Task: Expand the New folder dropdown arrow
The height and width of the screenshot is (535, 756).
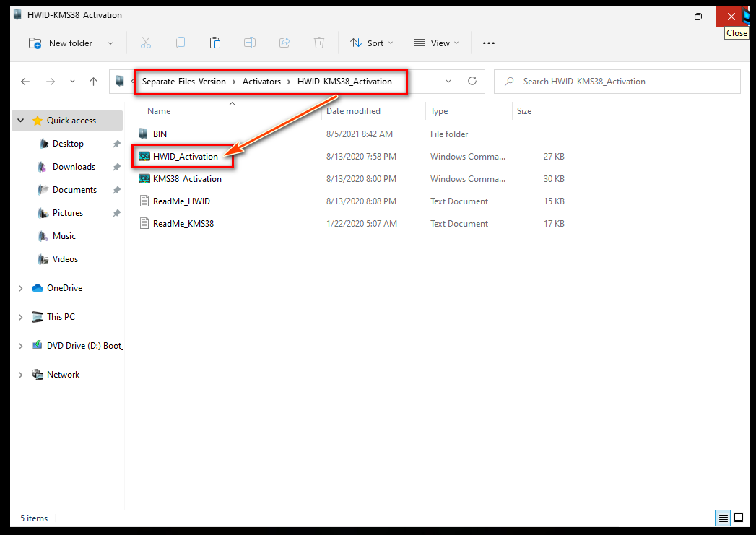Action: [x=110, y=43]
